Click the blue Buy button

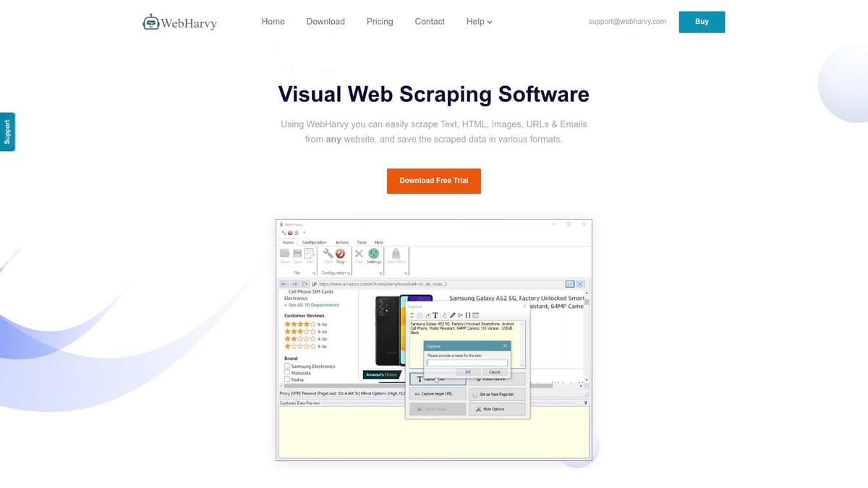point(702,22)
